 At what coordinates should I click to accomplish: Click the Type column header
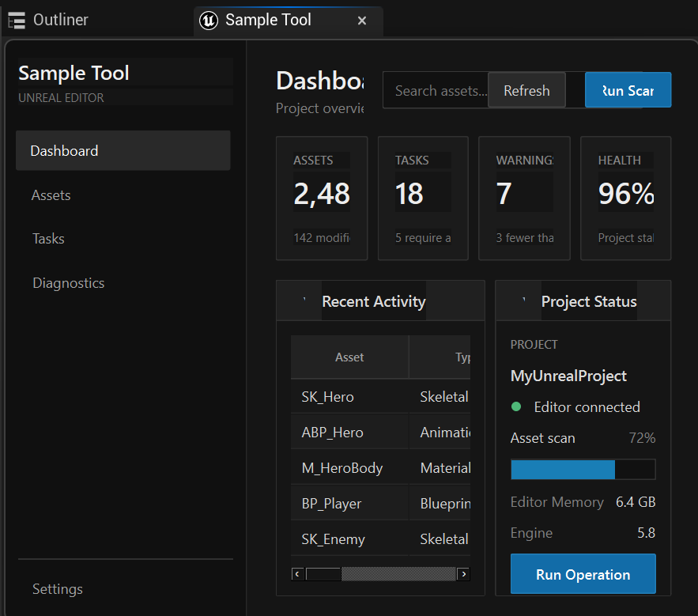(x=440, y=357)
